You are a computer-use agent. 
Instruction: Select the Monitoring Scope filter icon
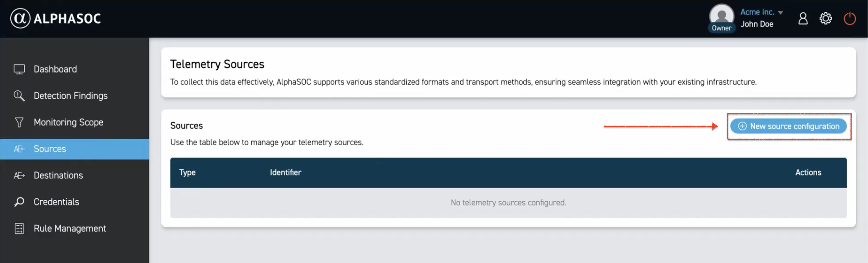pos(19,122)
